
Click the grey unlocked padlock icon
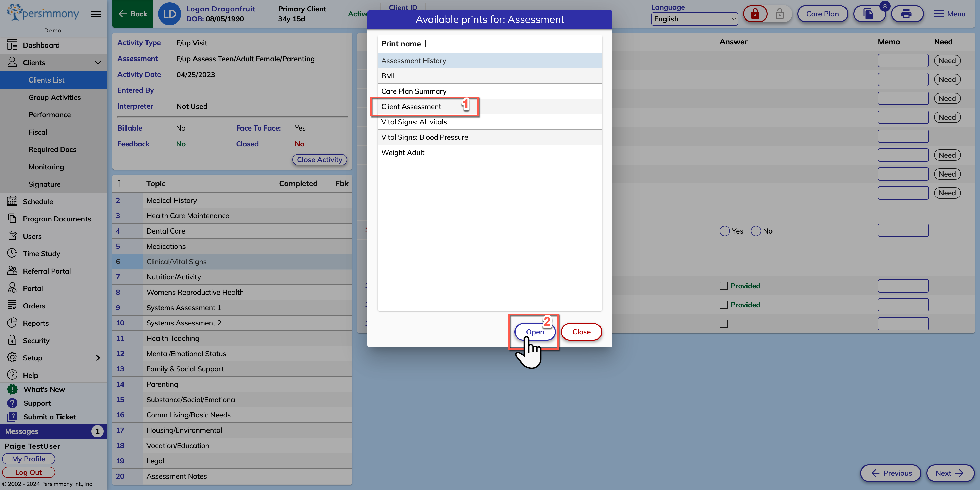pos(779,14)
